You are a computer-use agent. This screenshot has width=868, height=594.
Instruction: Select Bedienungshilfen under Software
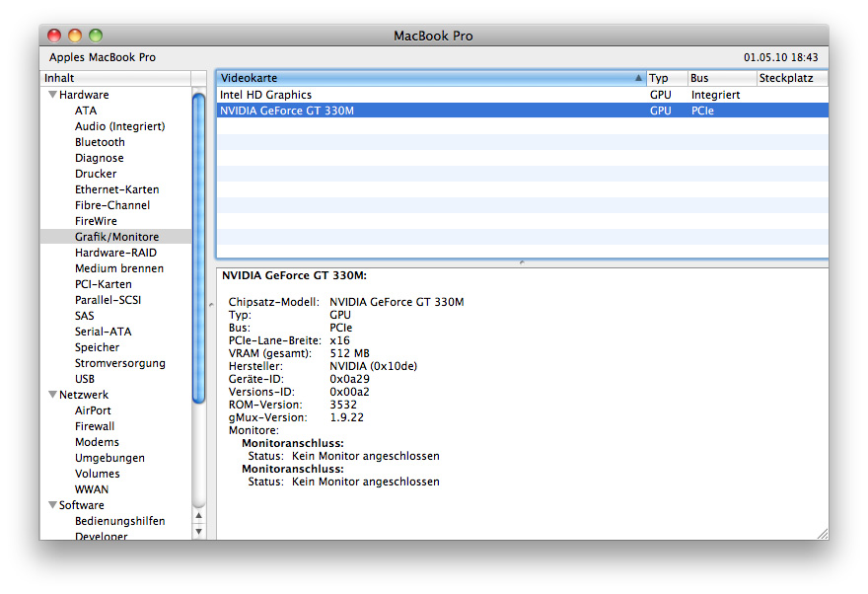click(119, 521)
